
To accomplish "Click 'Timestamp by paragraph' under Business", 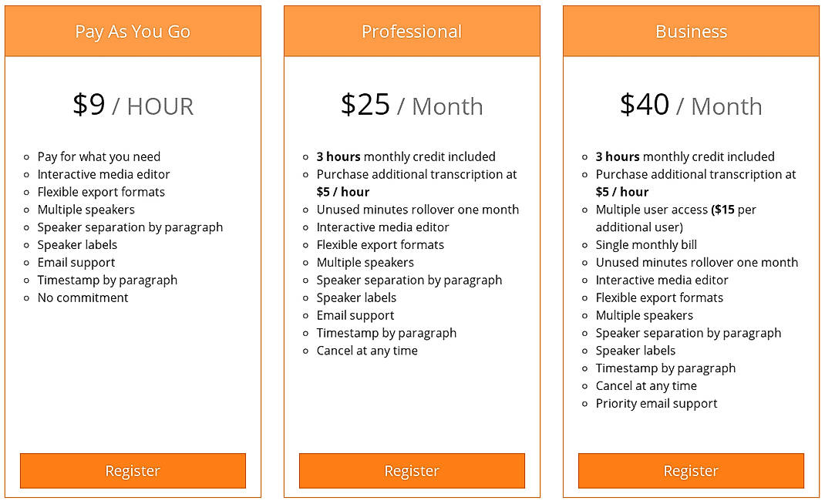I will [x=665, y=368].
